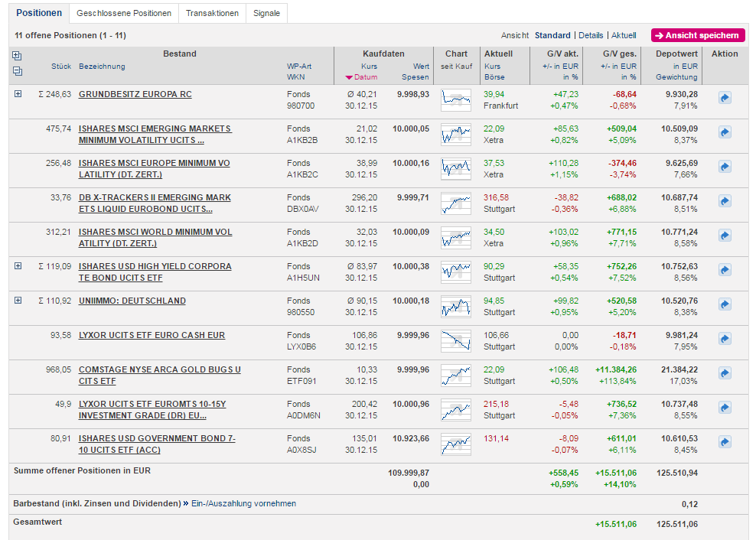
Task: Open chart thumbnail for Comstage Gold Bugs ETF
Action: (456, 375)
